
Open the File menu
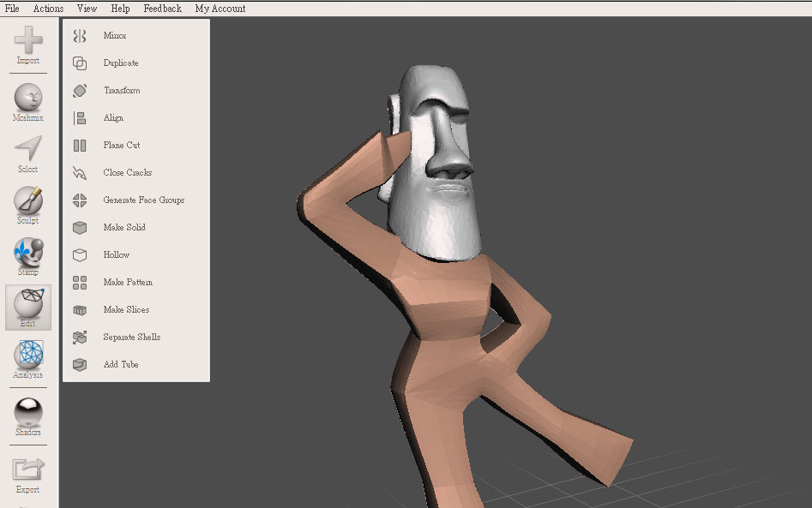click(x=12, y=9)
